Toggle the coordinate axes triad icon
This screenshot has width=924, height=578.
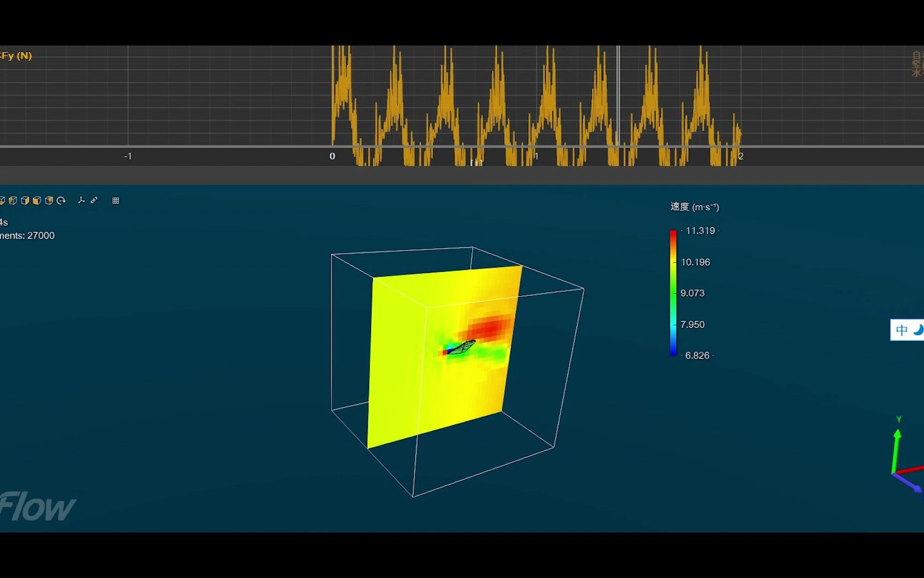[x=81, y=200]
